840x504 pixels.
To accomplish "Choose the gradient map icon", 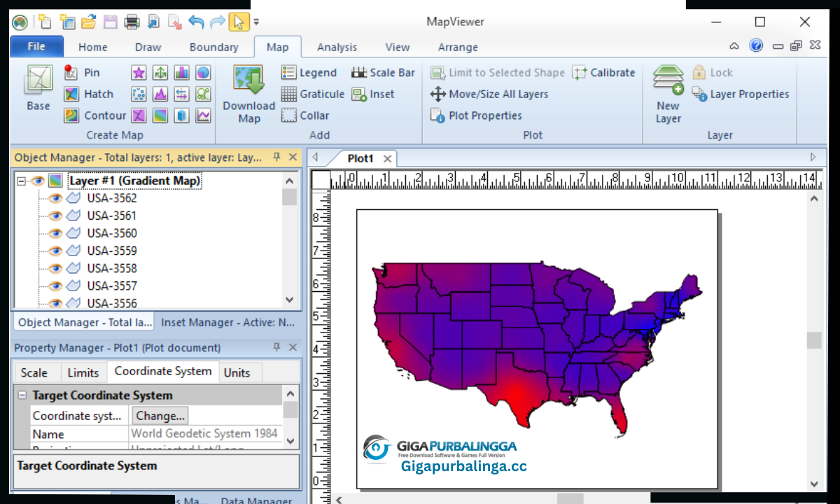I will click(160, 115).
